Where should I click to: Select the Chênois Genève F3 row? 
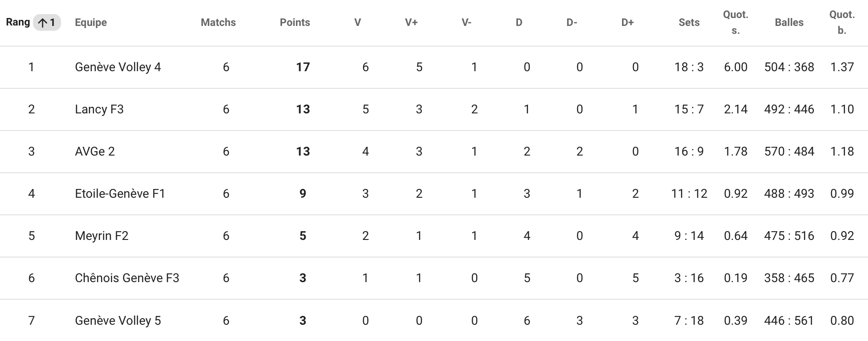coord(434,278)
